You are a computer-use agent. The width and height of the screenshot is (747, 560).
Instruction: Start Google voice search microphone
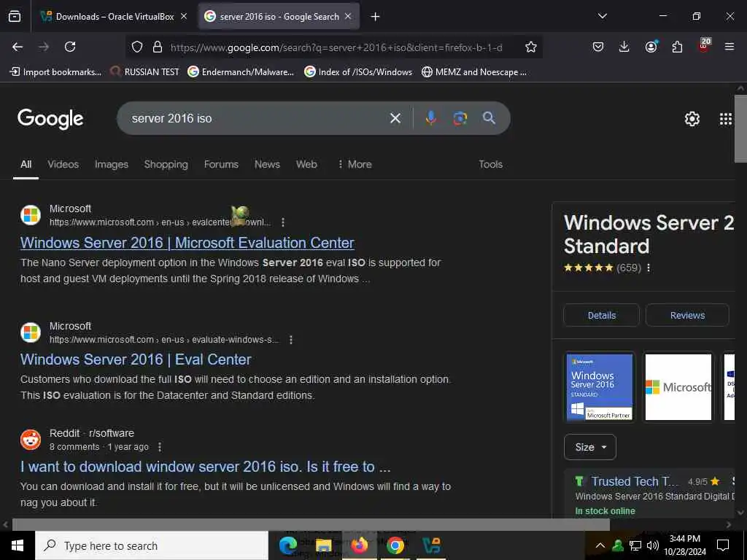tap(430, 118)
